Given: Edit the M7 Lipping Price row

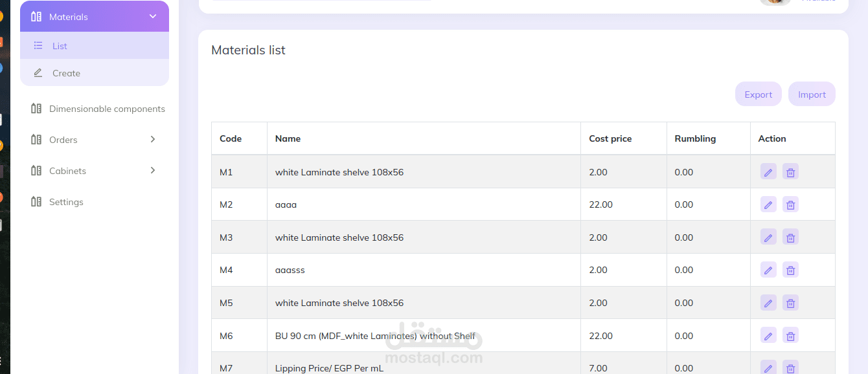Looking at the screenshot, I should pos(768,367).
